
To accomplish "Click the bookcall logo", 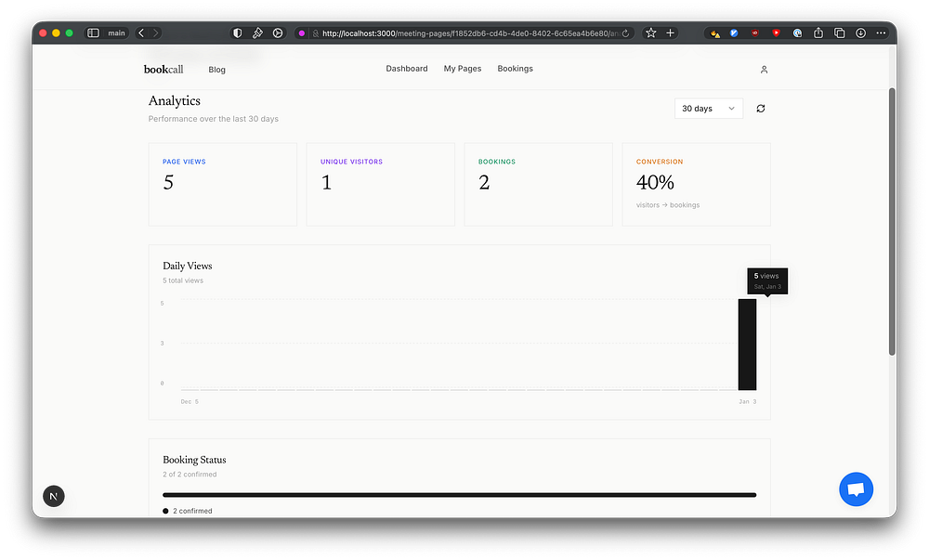I will coord(164,70).
